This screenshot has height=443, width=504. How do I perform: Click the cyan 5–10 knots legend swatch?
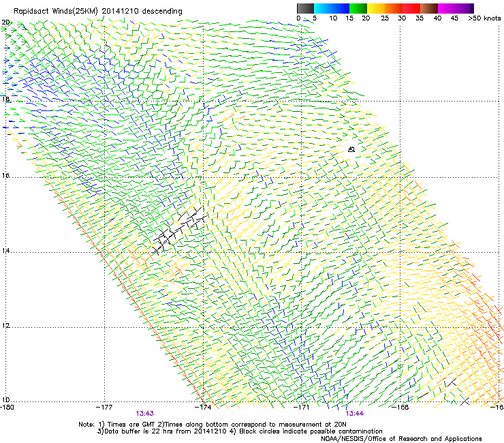click(323, 8)
